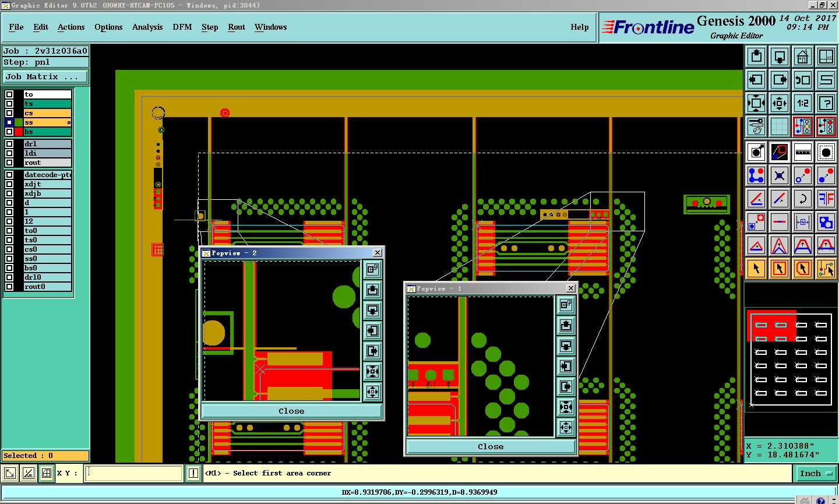Open the Windows menu
Viewport: 839px width, 504px height.
(270, 27)
